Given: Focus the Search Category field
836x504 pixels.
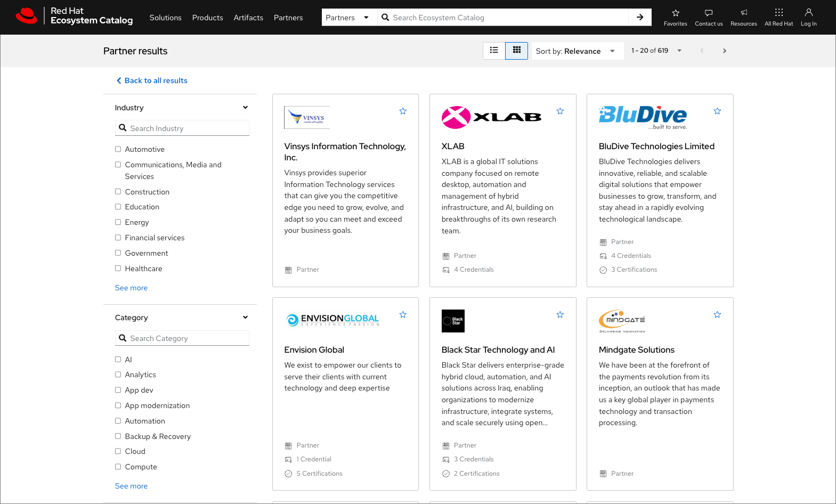Looking at the screenshot, I should pos(182,338).
